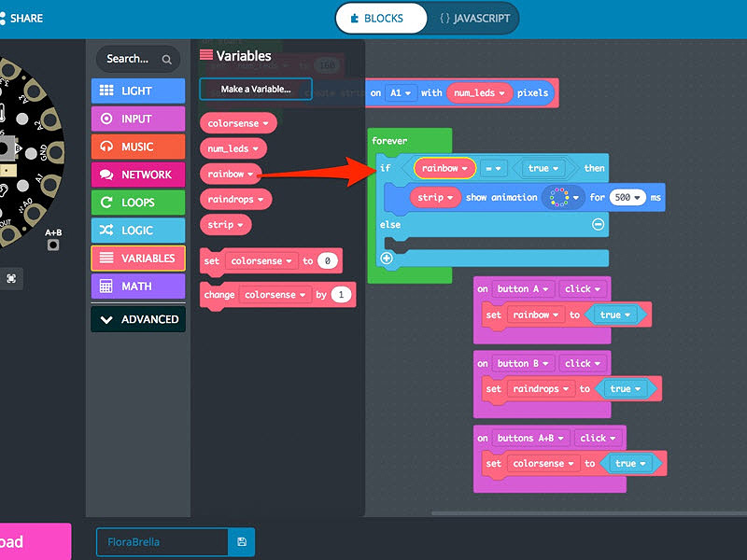The height and width of the screenshot is (560, 747).
Task: Open the INPUT category
Action: tap(137, 119)
